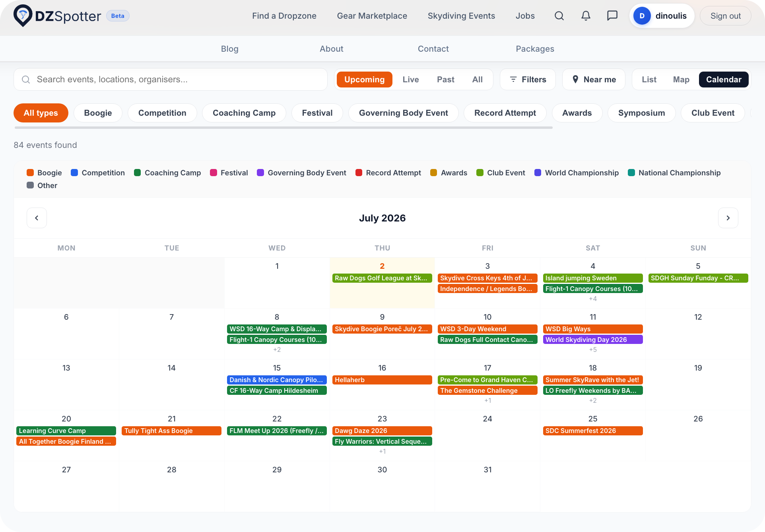The image size is (765, 532).
Task: Expand the +4 more events on July 4
Action: tap(593, 299)
